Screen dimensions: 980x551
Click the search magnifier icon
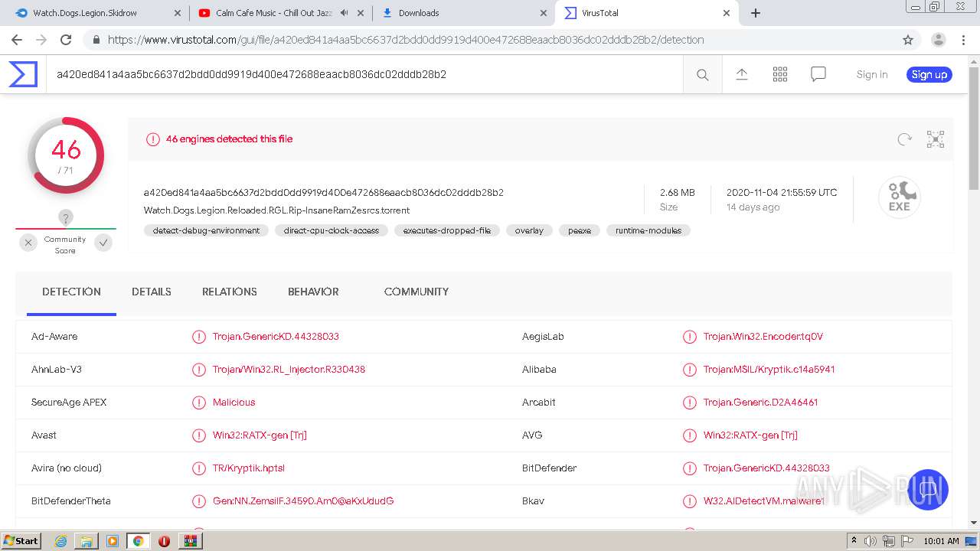(x=702, y=74)
